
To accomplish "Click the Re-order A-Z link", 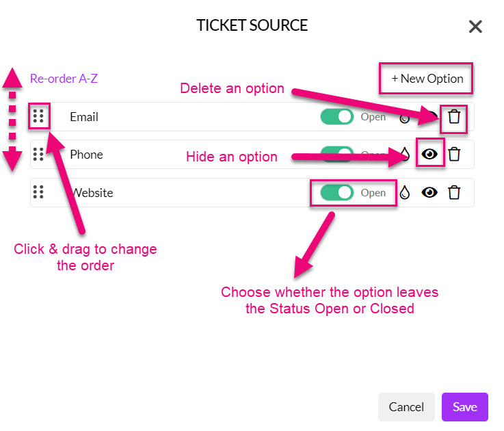I will [64, 79].
